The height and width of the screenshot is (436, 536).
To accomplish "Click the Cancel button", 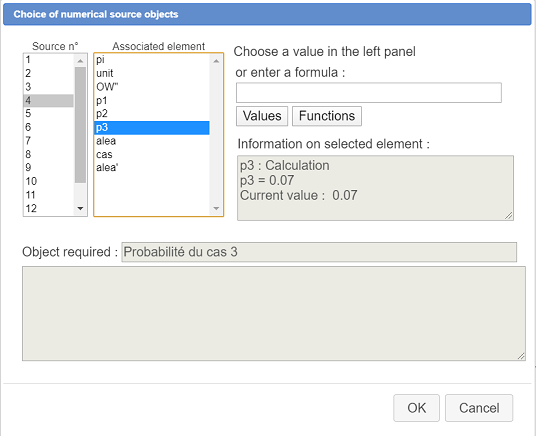I will tap(479, 408).
